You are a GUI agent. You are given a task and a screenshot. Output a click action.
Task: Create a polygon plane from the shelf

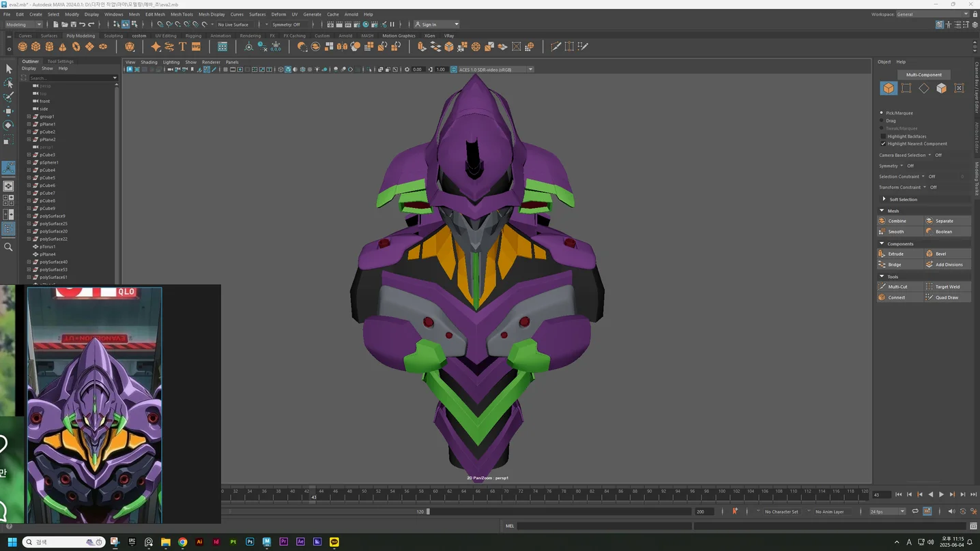(x=89, y=46)
